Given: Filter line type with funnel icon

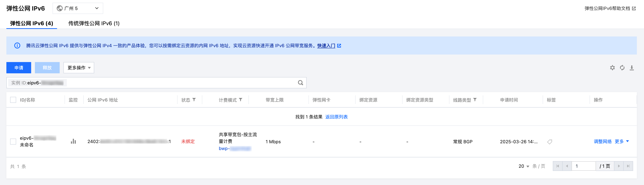Looking at the screenshot, I should click(475, 100).
